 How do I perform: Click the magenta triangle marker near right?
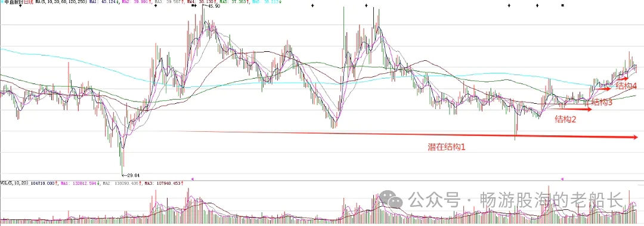point(562,179)
